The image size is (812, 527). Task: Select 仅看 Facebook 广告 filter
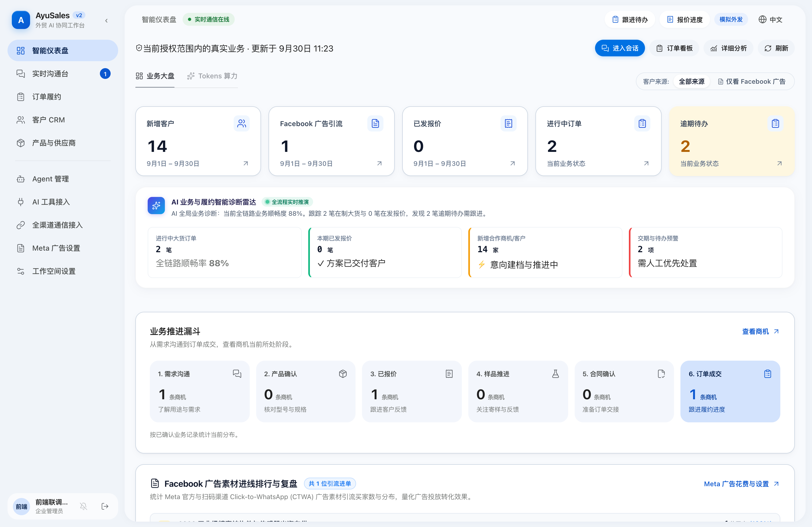752,82
